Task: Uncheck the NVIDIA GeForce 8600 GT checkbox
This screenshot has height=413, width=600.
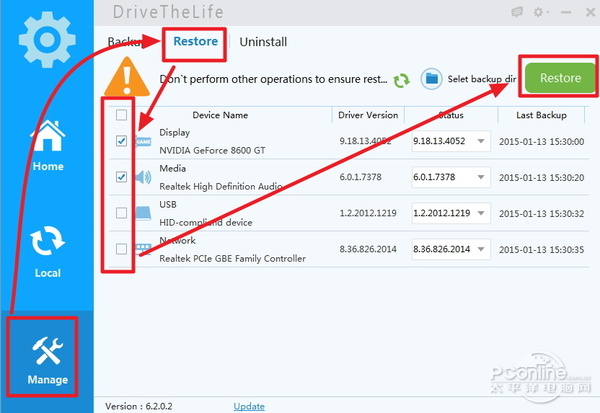Action: [x=121, y=141]
